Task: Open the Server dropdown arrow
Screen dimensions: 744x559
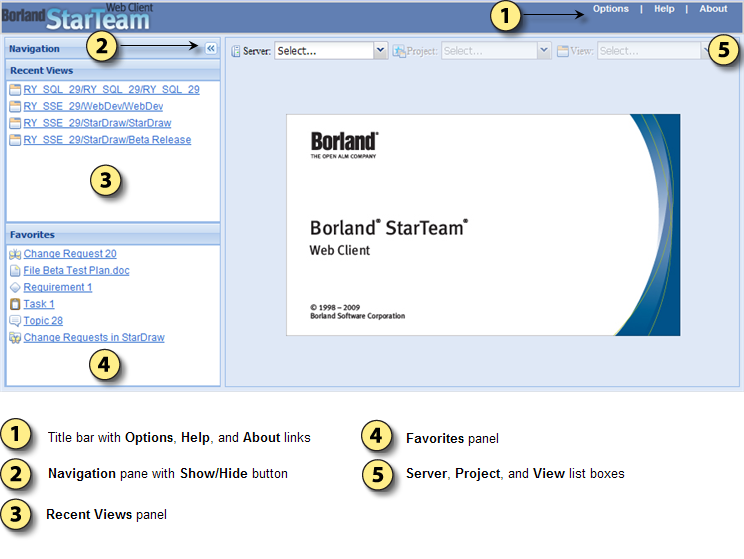Action: click(x=380, y=50)
